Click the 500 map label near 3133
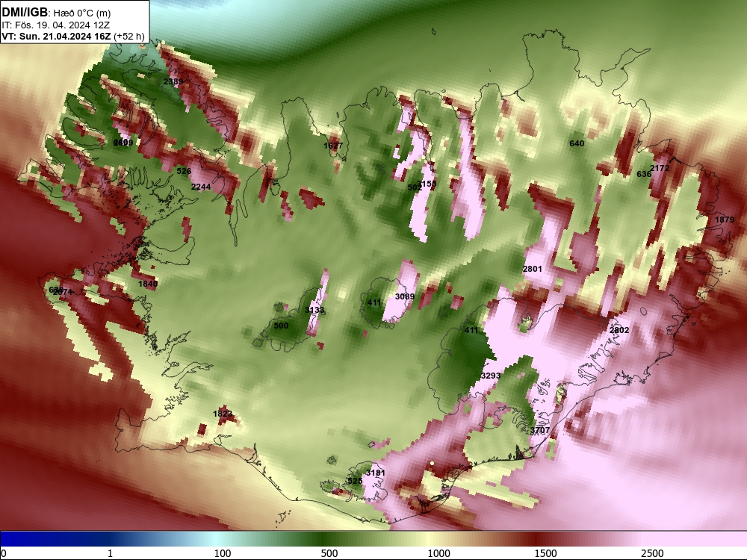The height and width of the screenshot is (560, 747). [281, 326]
